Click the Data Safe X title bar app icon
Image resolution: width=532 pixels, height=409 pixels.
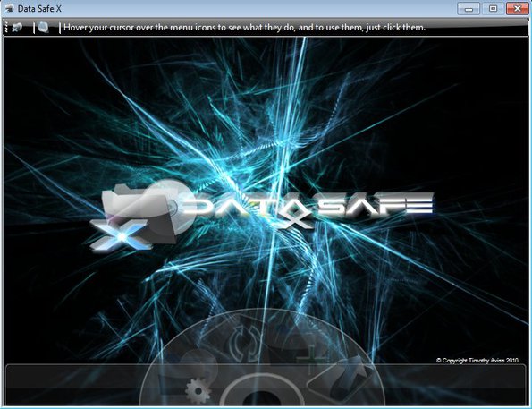click(10, 8)
